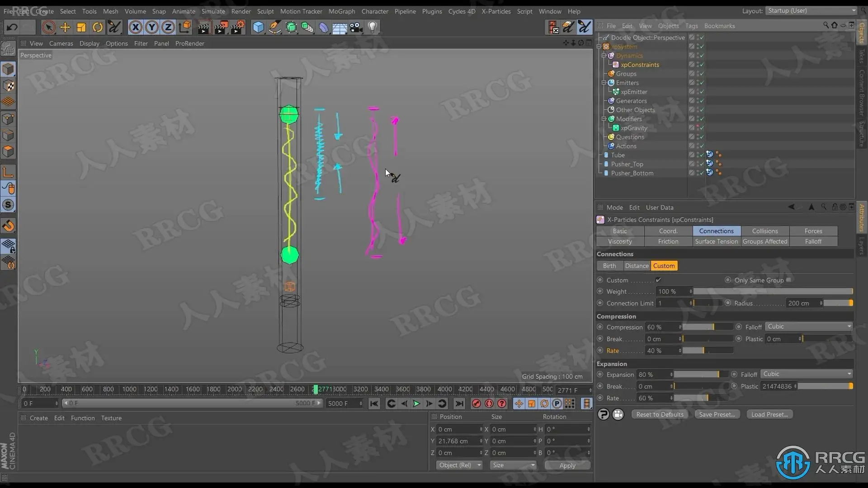Viewport: 868px width, 488px height.
Task: Enable the Only Same Group checkbox
Action: pyautogui.click(x=789, y=280)
